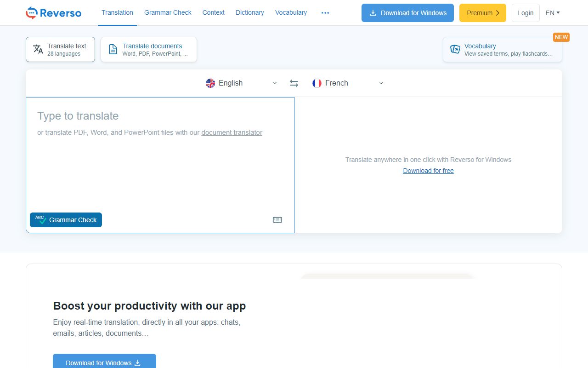Click the Translate documents file icon
This screenshot has height=368, width=588.
pyautogui.click(x=113, y=49)
